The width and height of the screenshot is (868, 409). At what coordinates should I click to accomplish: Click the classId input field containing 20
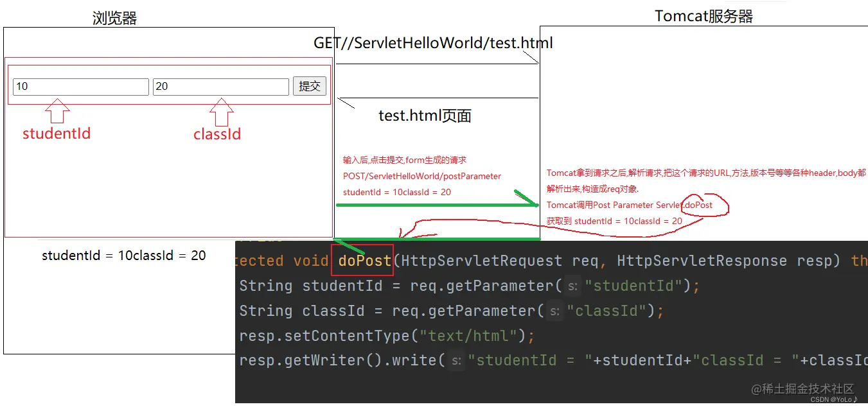pos(221,87)
